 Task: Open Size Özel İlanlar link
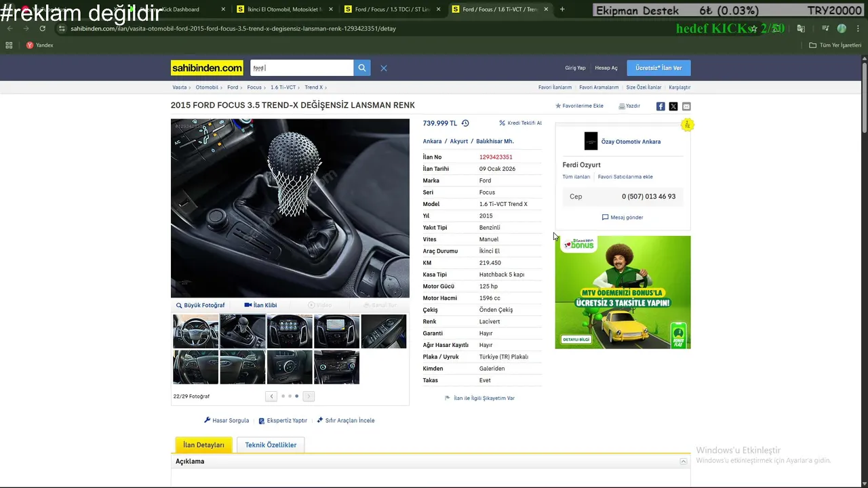[x=644, y=87]
